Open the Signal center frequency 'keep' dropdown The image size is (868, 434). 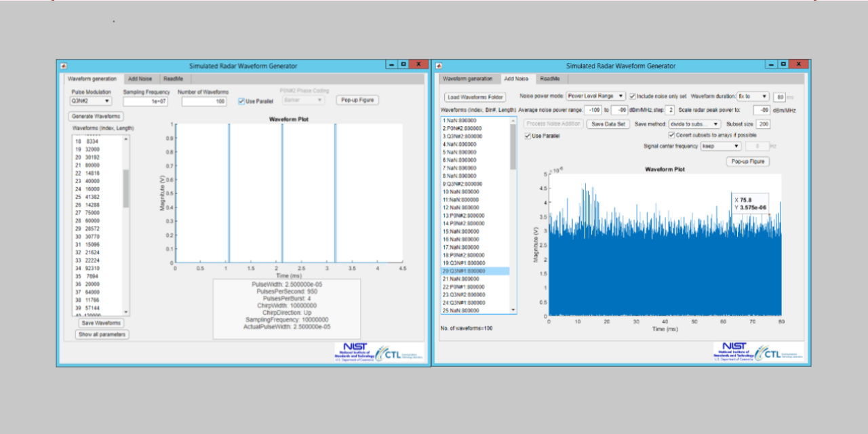coord(720,145)
